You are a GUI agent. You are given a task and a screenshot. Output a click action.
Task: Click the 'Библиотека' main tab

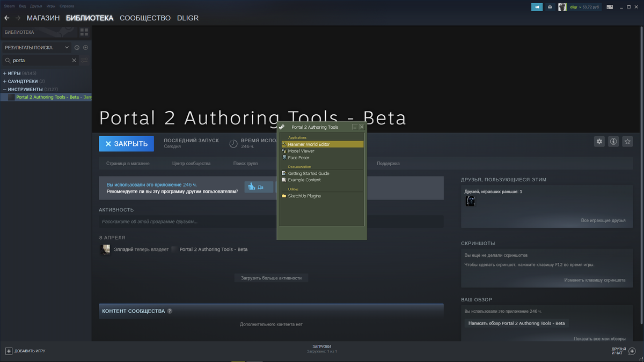[90, 18]
